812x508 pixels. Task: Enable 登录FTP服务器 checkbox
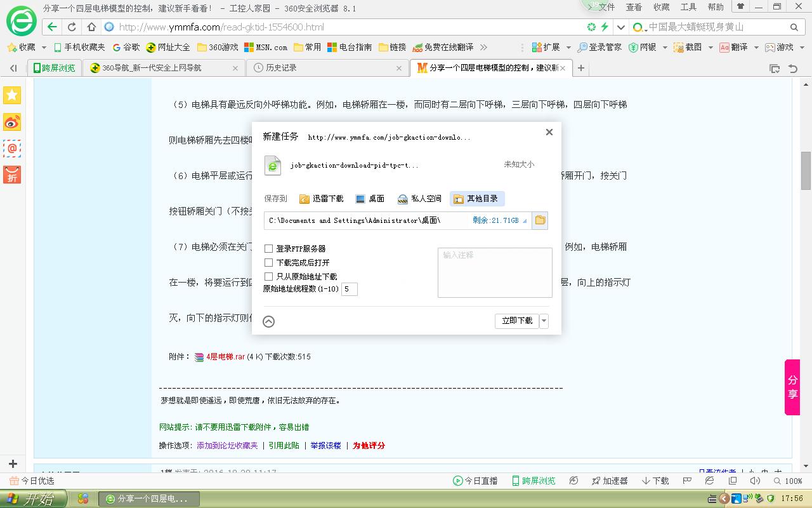(x=269, y=249)
